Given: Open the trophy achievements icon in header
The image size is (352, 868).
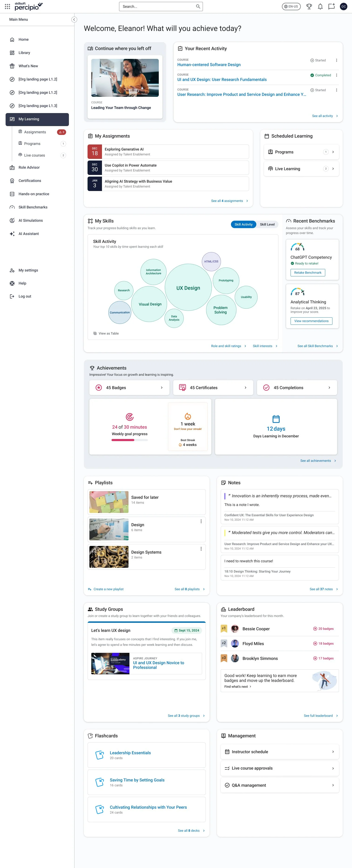Looking at the screenshot, I should (309, 7).
